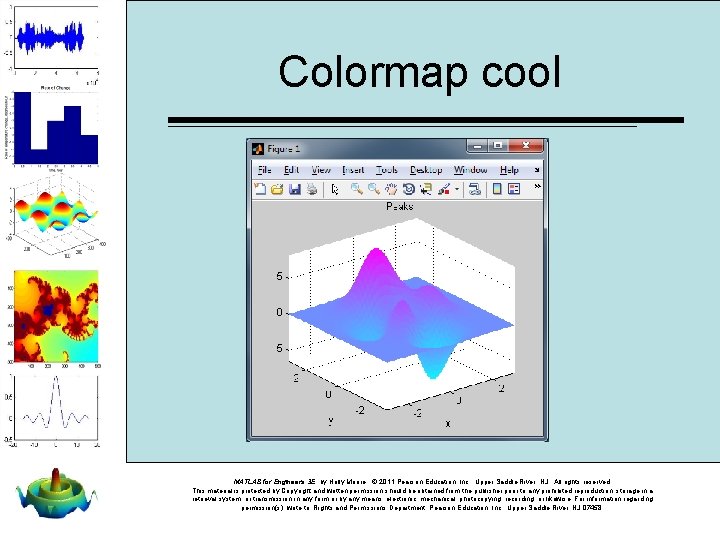Toggle the Insert Legend button
This screenshot has width=720, height=540.
tap(514, 189)
